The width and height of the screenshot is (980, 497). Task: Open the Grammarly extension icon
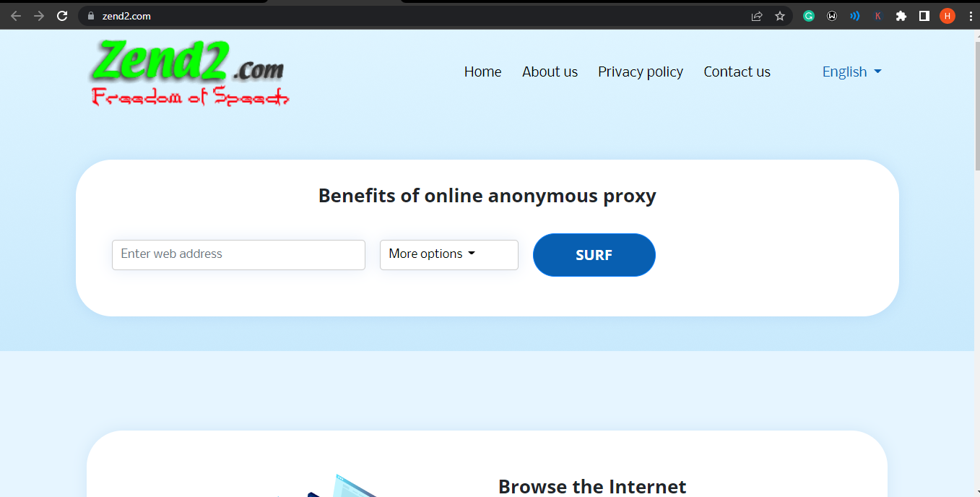coord(809,16)
